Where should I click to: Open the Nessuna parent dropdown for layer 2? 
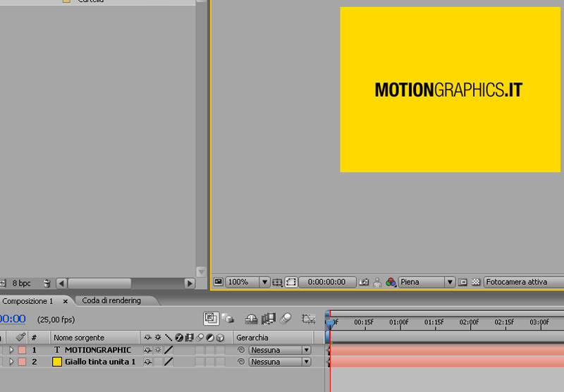(279, 362)
